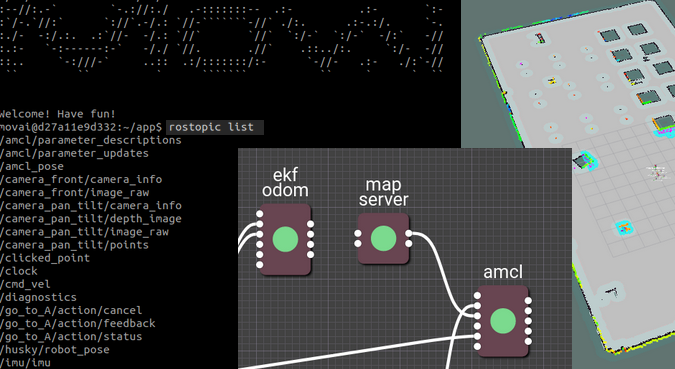Click the 'map server' node label
Image resolution: width=675 pixels, height=369 pixels.
383,192
